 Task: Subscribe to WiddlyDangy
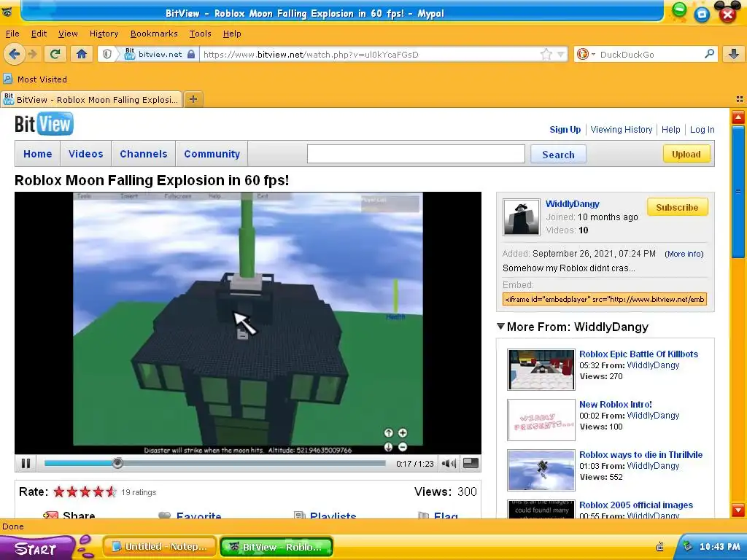[x=677, y=207]
